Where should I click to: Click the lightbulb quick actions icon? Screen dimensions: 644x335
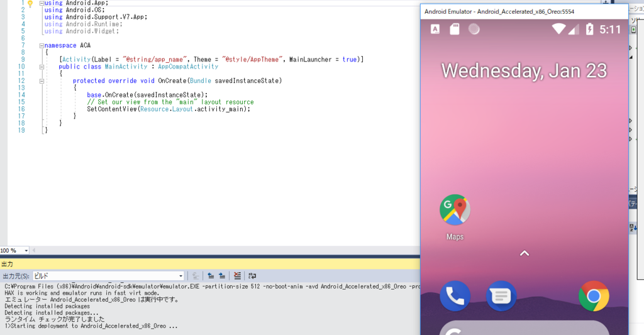[30, 3]
